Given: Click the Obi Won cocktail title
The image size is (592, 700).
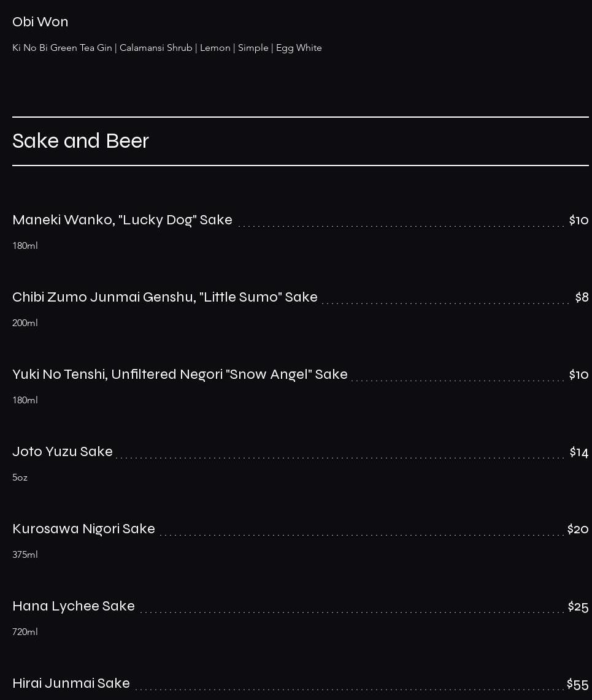Looking at the screenshot, I should 40,22.
